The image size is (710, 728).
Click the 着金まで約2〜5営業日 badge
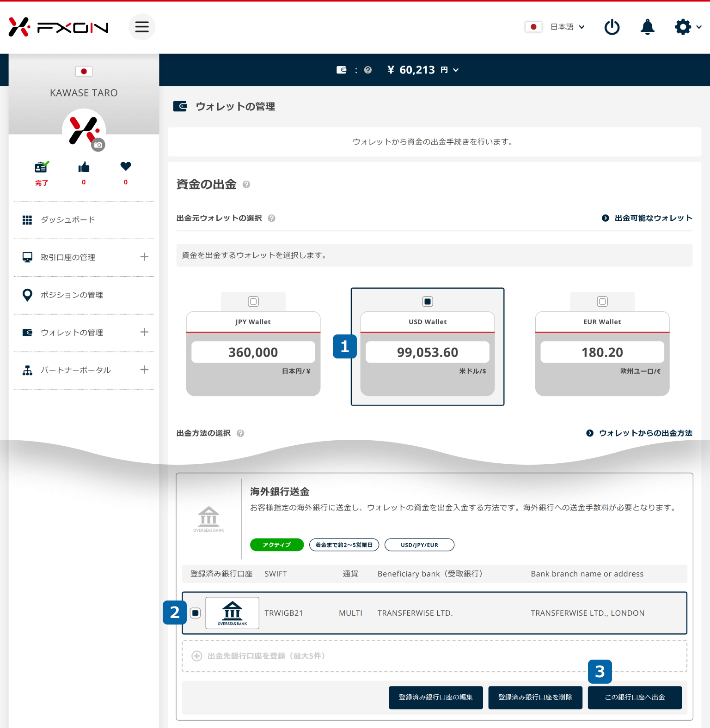[344, 545]
